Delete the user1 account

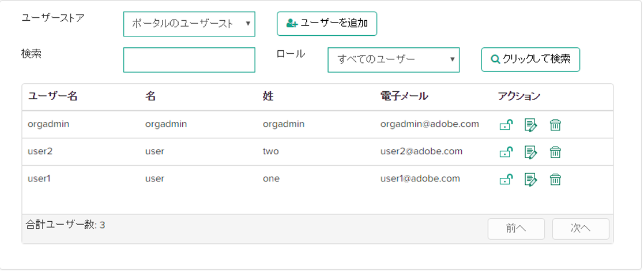tap(555, 180)
